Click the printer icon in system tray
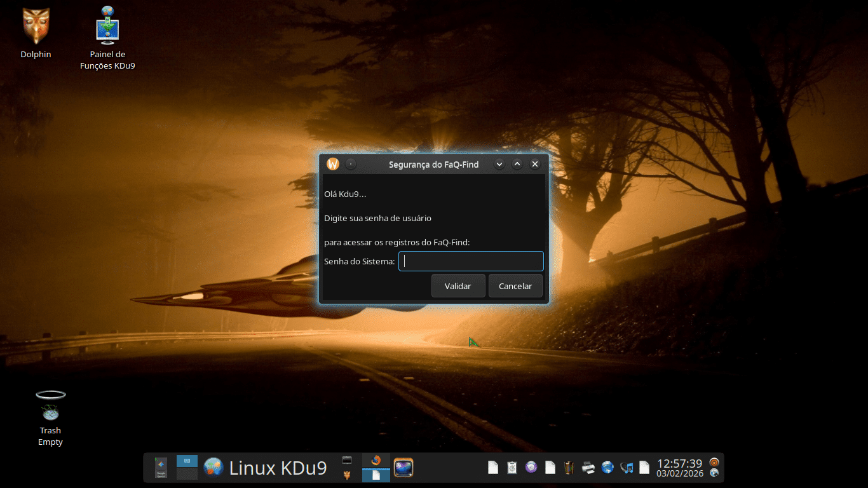The image size is (868, 488). click(x=588, y=468)
